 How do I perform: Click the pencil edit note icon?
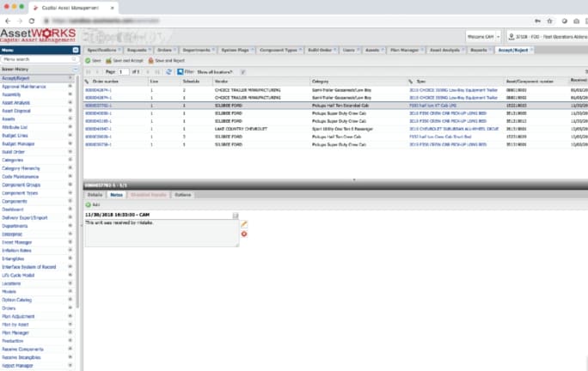coord(244,223)
